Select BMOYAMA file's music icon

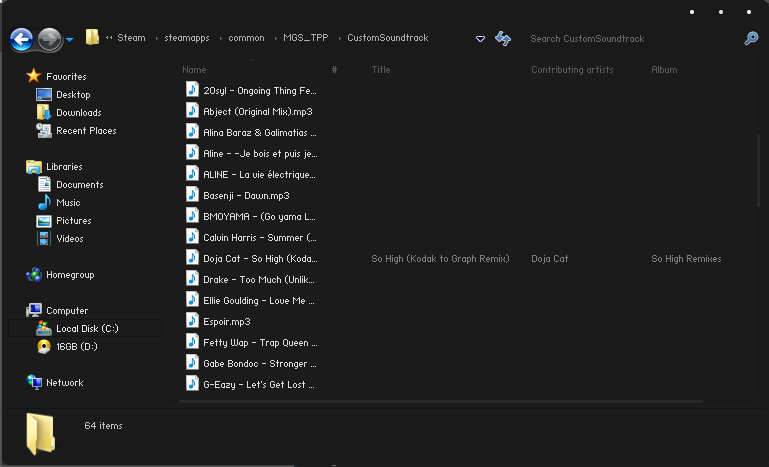pyautogui.click(x=192, y=216)
